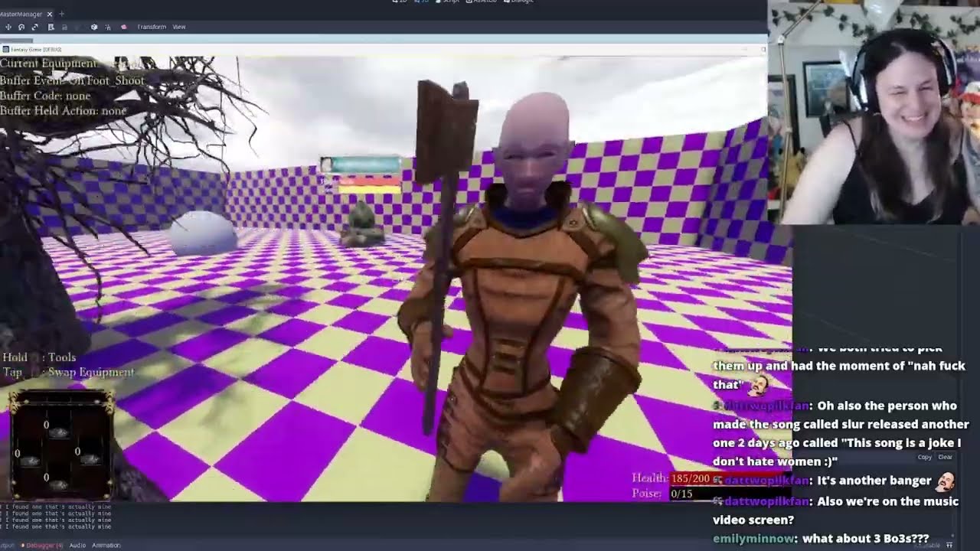Open the Output bottom panel tab

[x=7, y=545]
